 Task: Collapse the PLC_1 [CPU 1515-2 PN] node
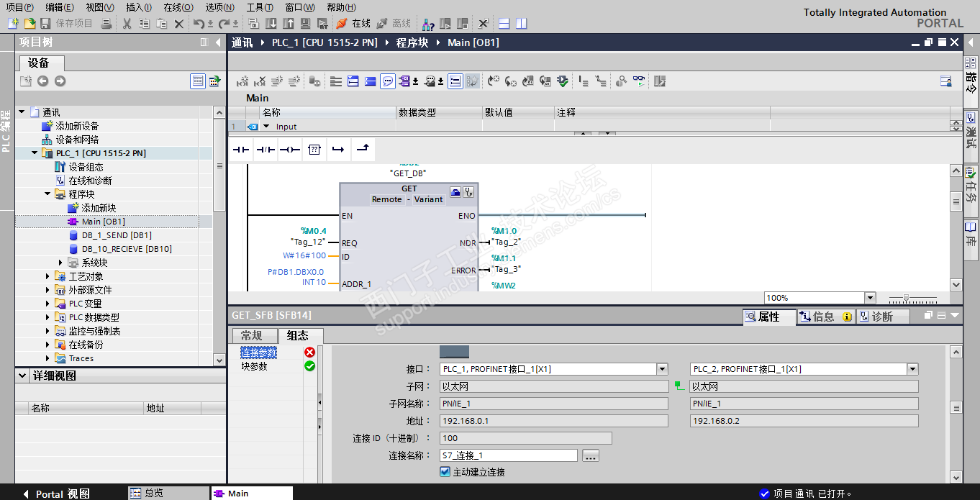coord(35,153)
